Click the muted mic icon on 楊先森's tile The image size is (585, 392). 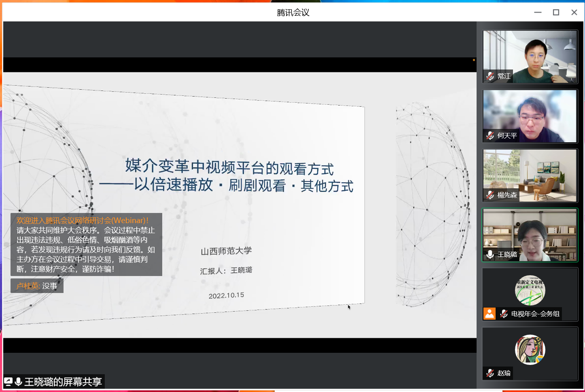[x=490, y=195]
